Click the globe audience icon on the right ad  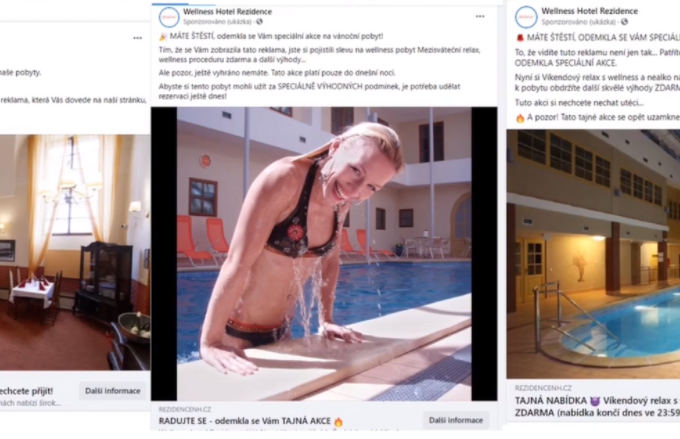(x=624, y=22)
